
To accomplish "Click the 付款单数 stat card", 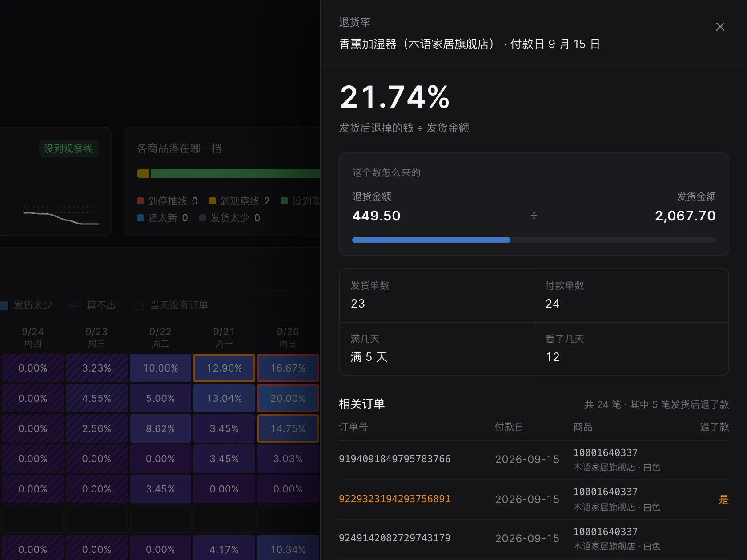I will click(x=631, y=296).
